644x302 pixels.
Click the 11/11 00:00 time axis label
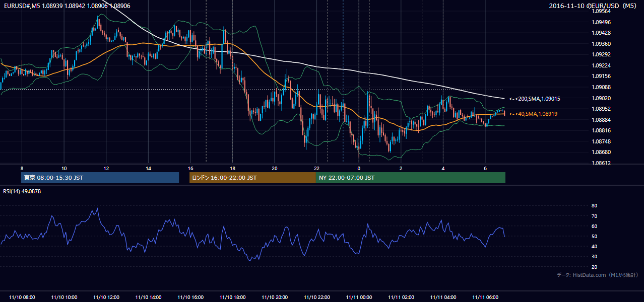click(359, 297)
